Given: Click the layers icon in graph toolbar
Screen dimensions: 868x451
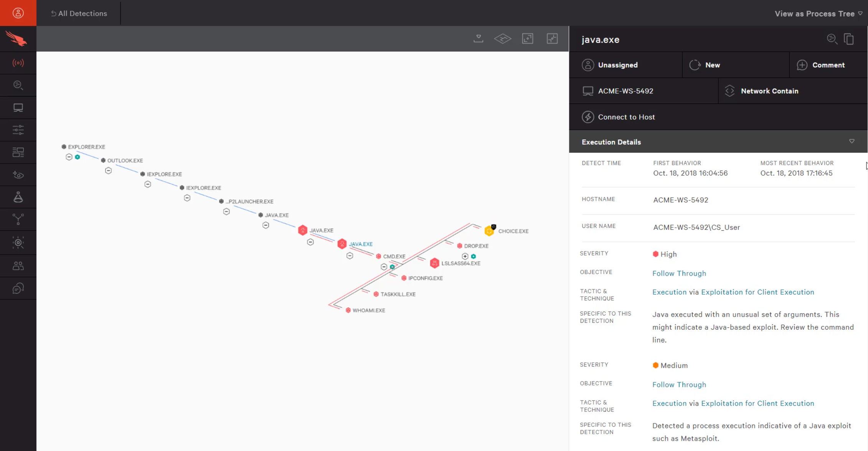Looking at the screenshot, I should tap(503, 38).
